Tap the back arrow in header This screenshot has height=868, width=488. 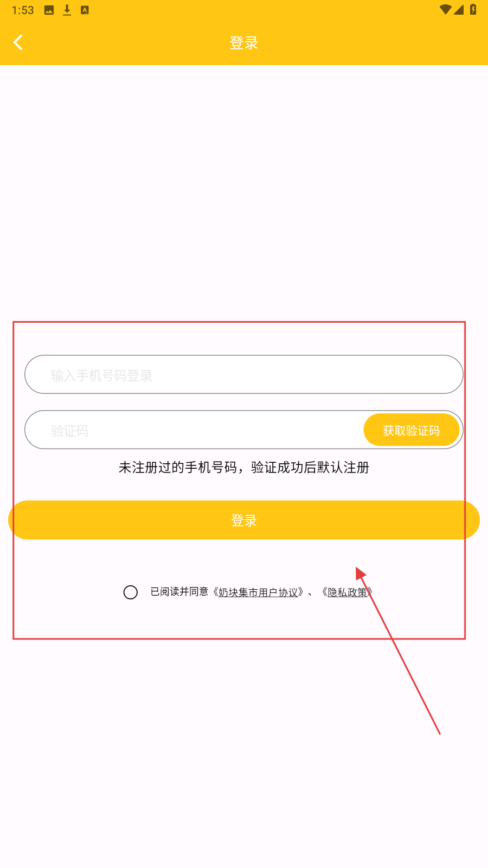(x=18, y=42)
